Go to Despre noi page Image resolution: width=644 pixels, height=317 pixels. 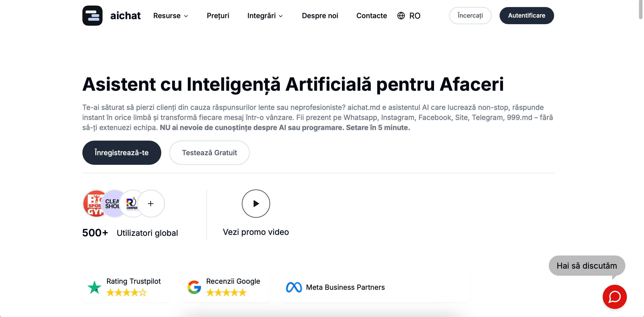point(320,16)
